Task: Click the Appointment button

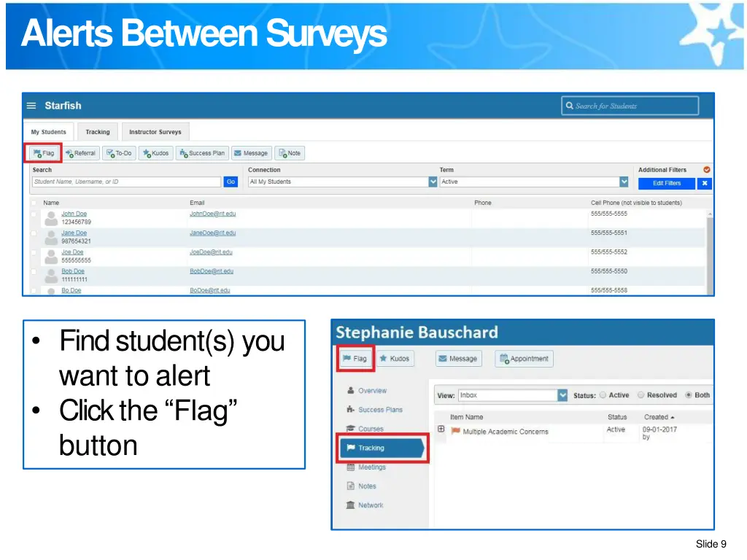Action: click(x=524, y=359)
